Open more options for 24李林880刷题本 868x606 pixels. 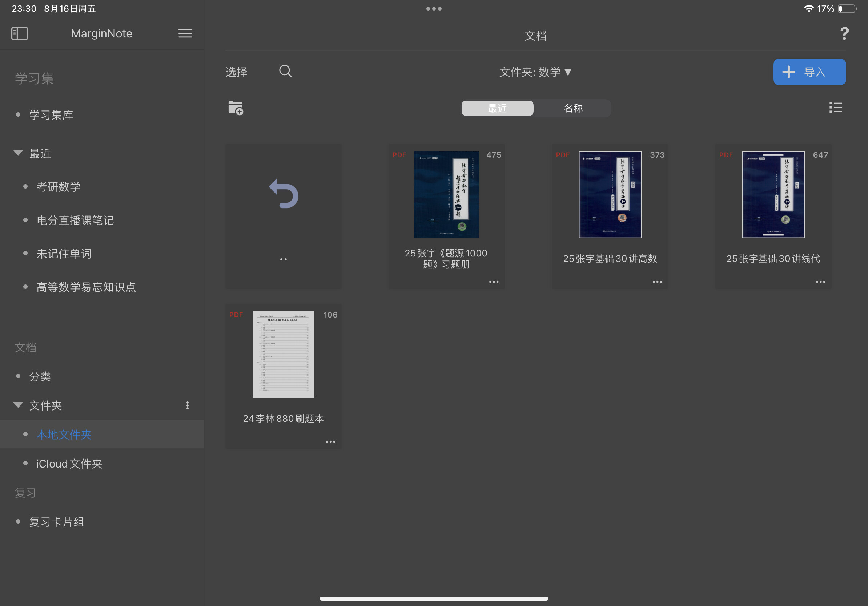pos(330,442)
